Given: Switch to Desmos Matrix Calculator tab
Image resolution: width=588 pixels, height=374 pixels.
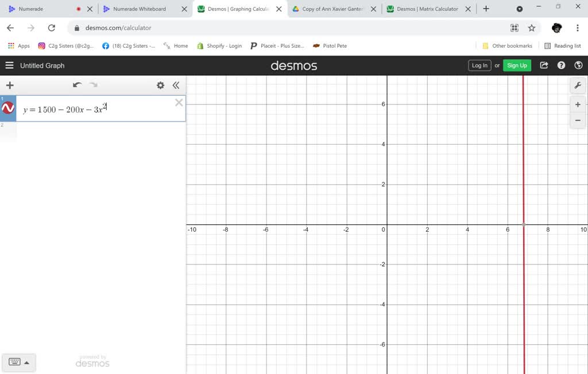Looking at the screenshot, I should point(427,9).
